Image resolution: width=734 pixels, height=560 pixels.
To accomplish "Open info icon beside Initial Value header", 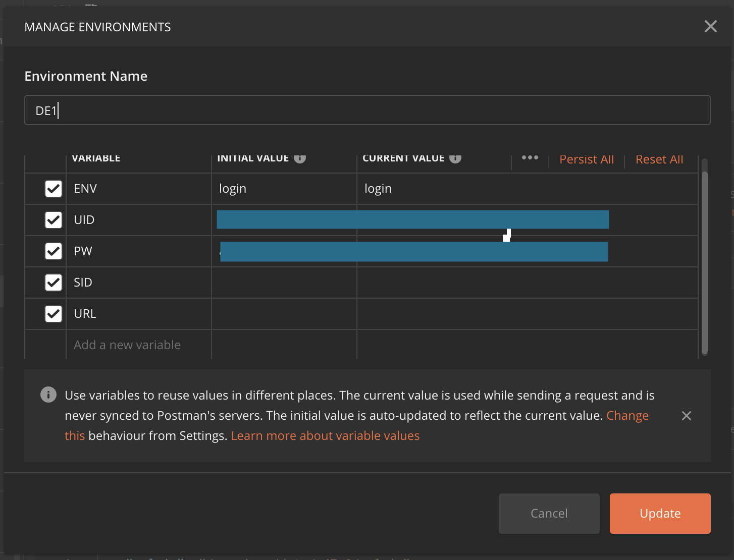I will tap(300, 158).
